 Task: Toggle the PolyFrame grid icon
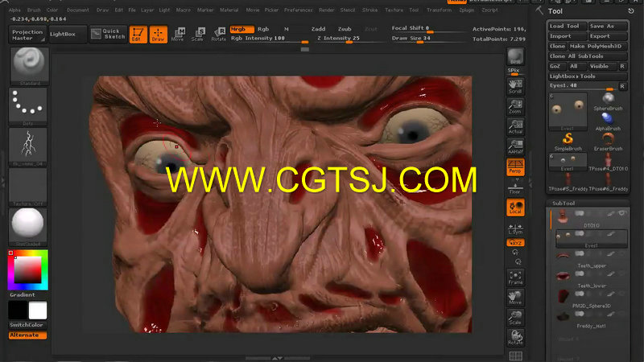(515, 356)
